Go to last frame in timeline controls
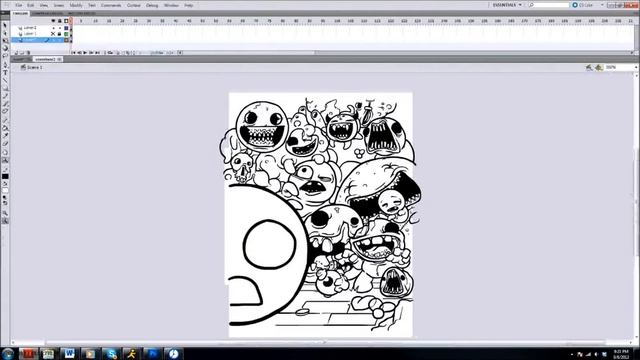Image resolution: width=640 pixels, height=360 pixels. pyautogui.click(x=98, y=53)
